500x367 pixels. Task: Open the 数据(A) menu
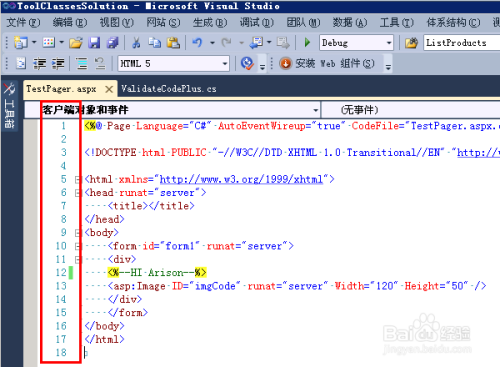pyautogui.click(x=350, y=23)
